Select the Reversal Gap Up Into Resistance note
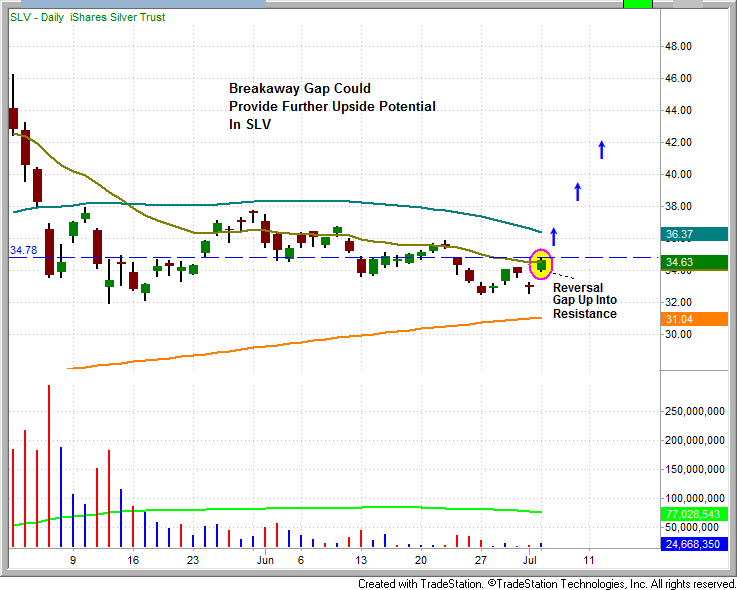The height and width of the screenshot is (590, 737). tap(584, 300)
